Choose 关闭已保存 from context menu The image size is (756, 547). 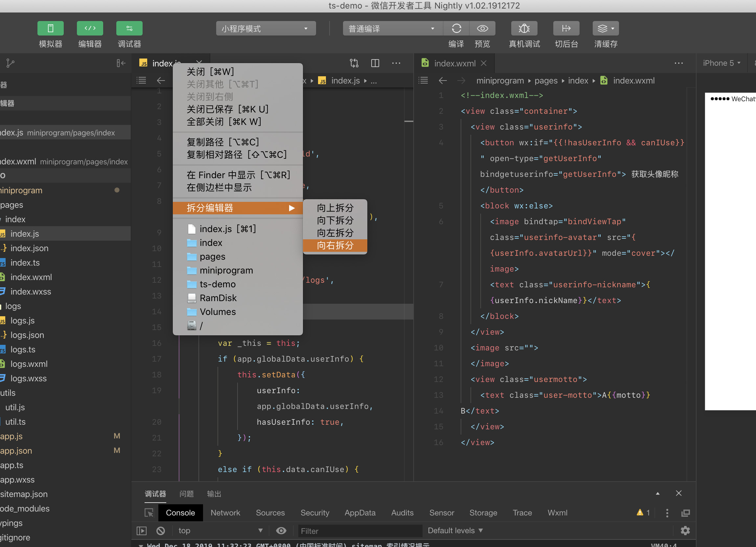coord(238,109)
